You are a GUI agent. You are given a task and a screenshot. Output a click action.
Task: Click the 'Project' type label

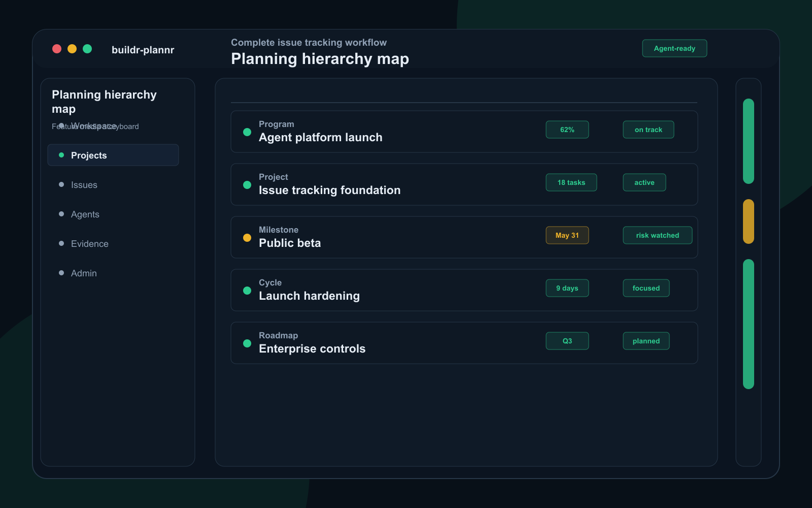point(274,177)
